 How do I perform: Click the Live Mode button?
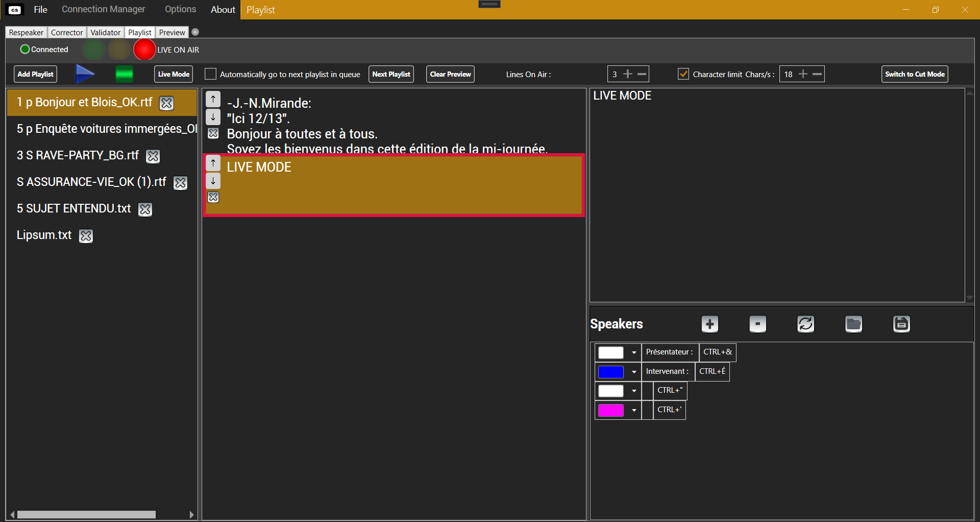[174, 74]
